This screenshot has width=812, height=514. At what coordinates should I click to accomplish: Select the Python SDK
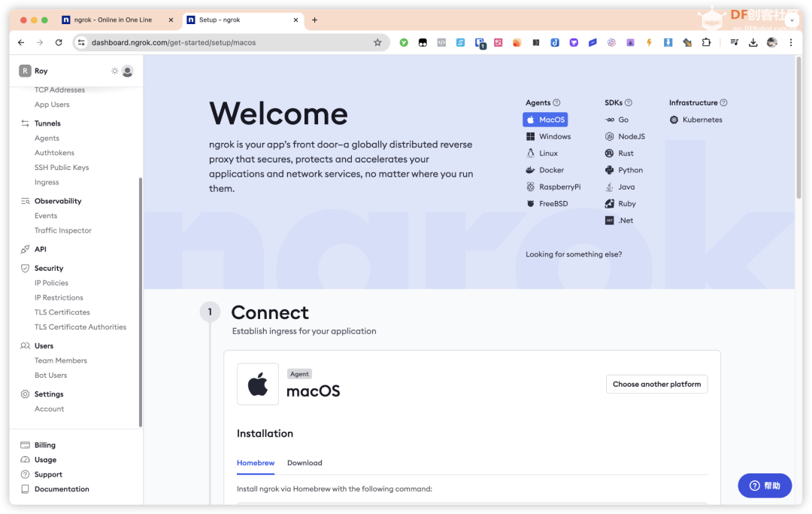point(624,170)
